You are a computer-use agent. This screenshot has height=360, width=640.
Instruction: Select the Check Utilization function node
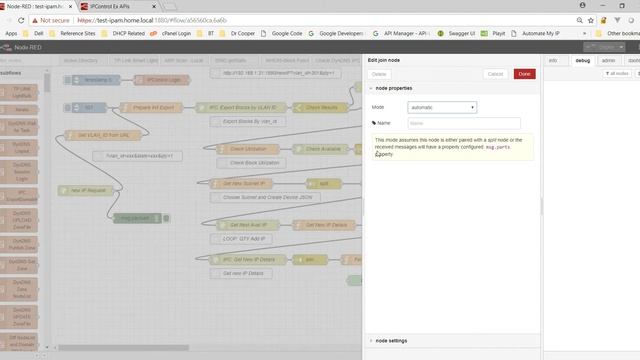tap(248, 149)
